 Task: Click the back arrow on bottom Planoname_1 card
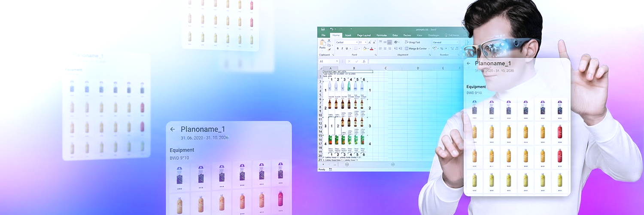(173, 129)
